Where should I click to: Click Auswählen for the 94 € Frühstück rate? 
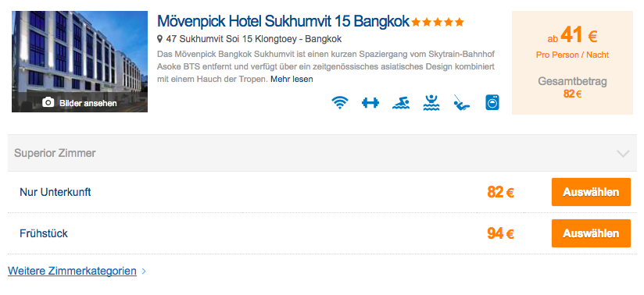pyautogui.click(x=591, y=233)
